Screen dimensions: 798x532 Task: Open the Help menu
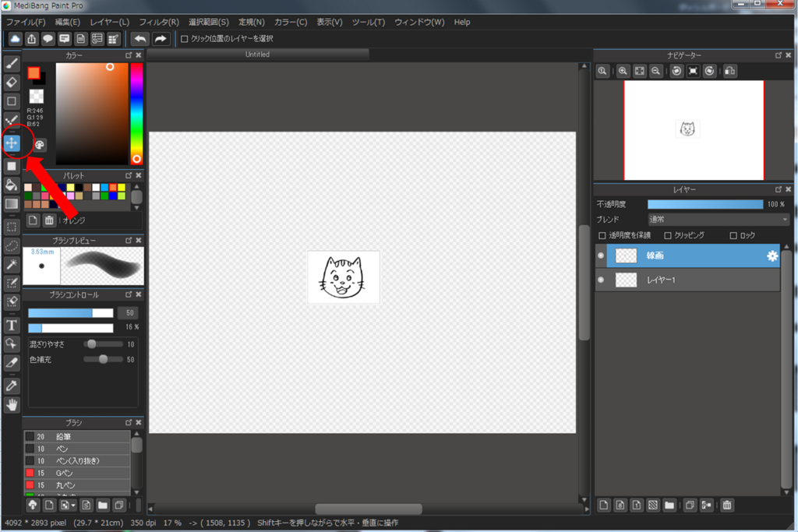pyautogui.click(x=462, y=22)
